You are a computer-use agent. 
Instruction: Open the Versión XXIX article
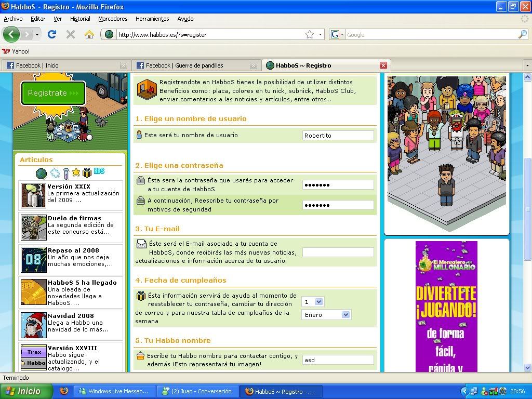coord(69,187)
